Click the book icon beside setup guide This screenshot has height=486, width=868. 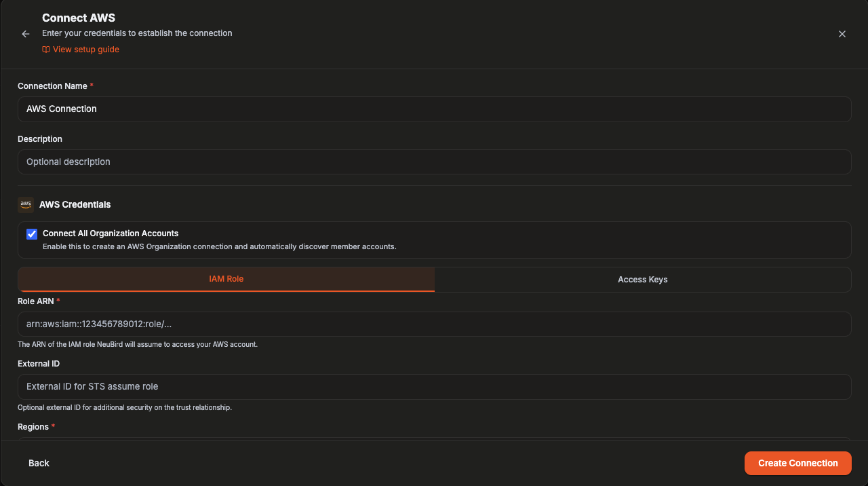(x=46, y=50)
